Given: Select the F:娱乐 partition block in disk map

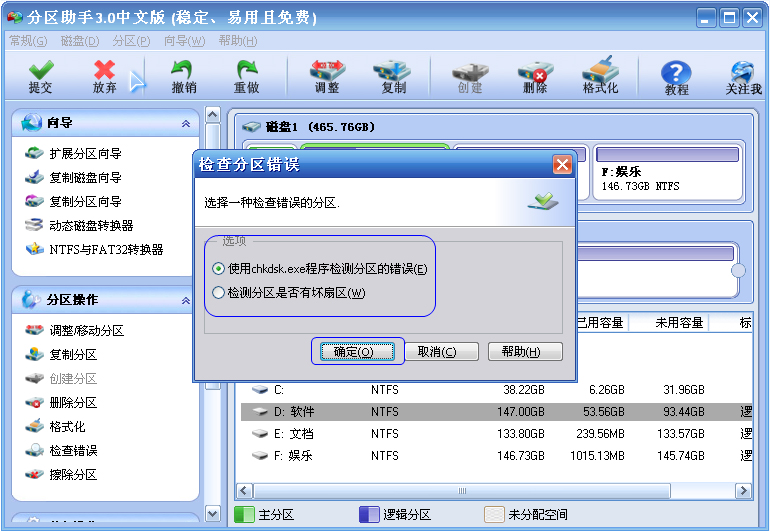Looking at the screenshot, I should click(667, 172).
